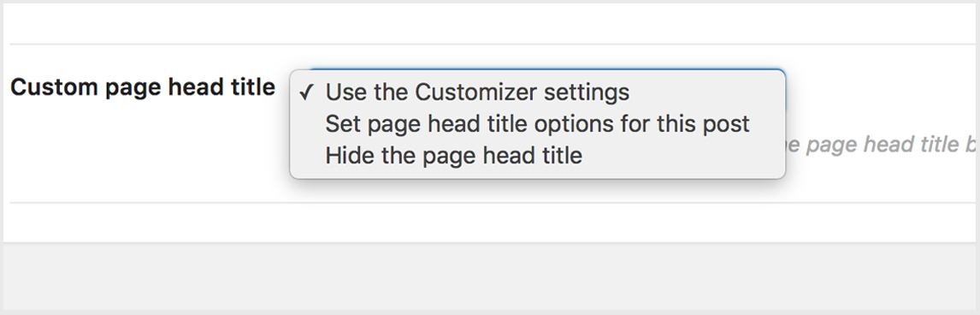The width and height of the screenshot is (980, 315).
Task: Click the blue-outlined select box edge above the list
Action: pyautogui.click(x=547, y=69)
